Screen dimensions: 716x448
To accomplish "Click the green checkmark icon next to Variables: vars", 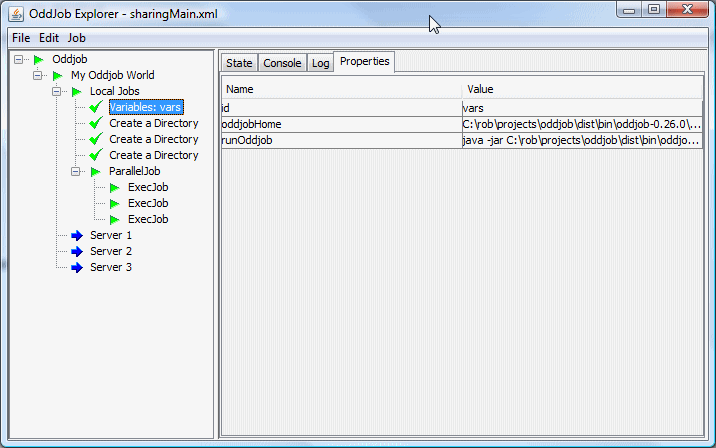I will coord(96,108).
